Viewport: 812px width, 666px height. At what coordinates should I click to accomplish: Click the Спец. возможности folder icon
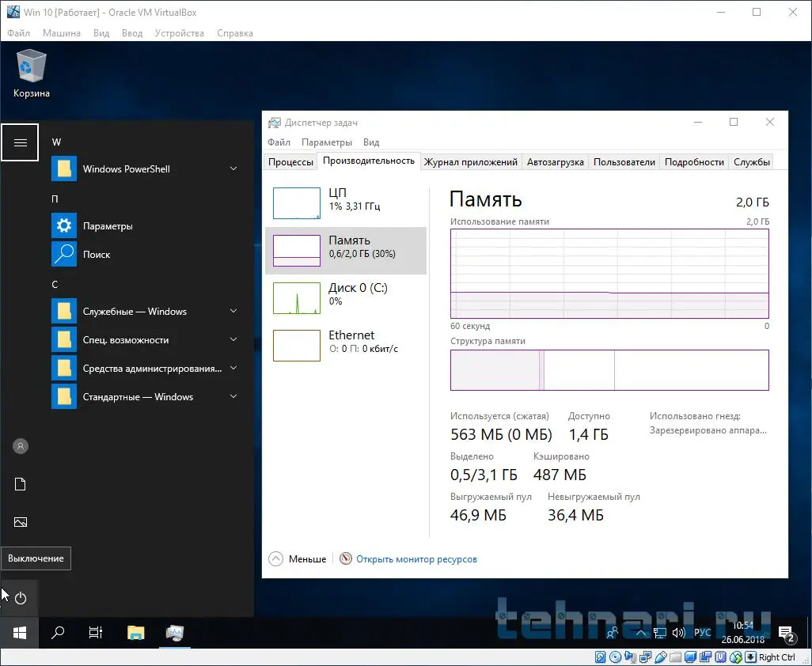tap(64, 339)
